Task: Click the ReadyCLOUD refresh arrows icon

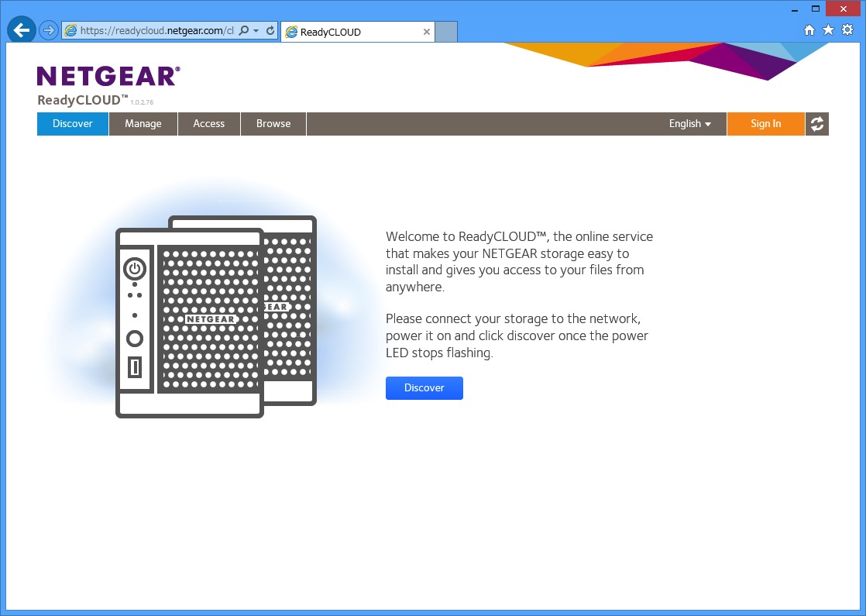Action: pyautogui.click(x=816, y=124)
